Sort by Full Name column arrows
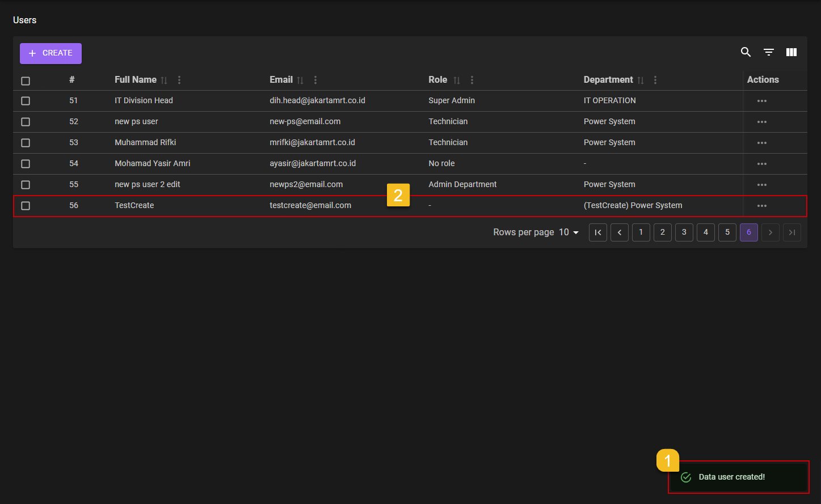This screenshot has height=504, width=821. pos(164,81)
